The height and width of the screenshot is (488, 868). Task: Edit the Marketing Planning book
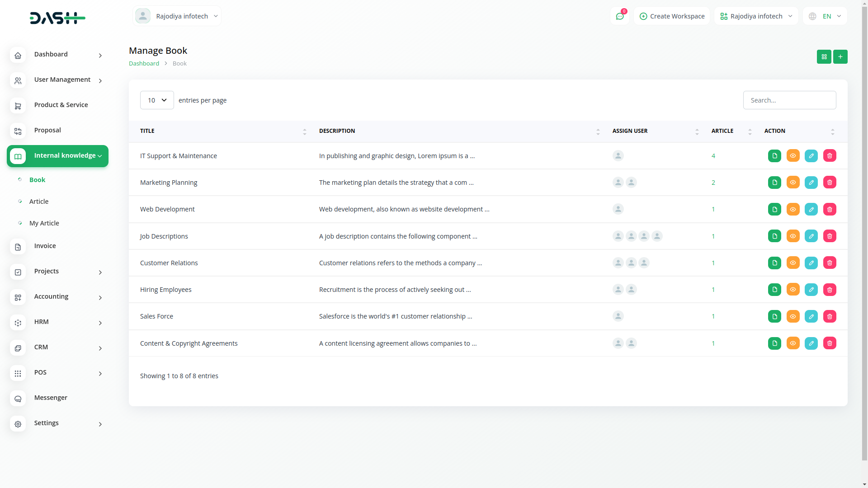tap(811, 183)
